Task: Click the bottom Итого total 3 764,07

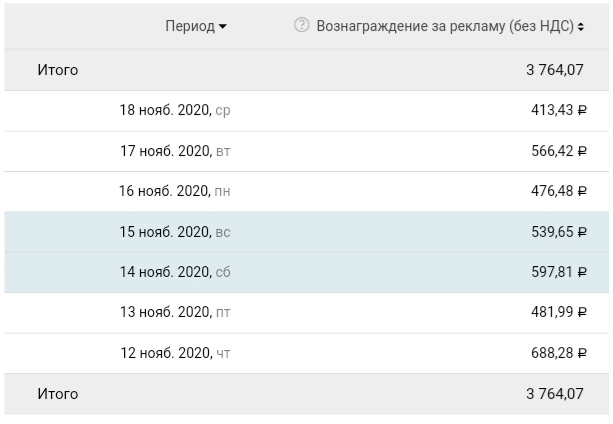Action: pos(554,394)
